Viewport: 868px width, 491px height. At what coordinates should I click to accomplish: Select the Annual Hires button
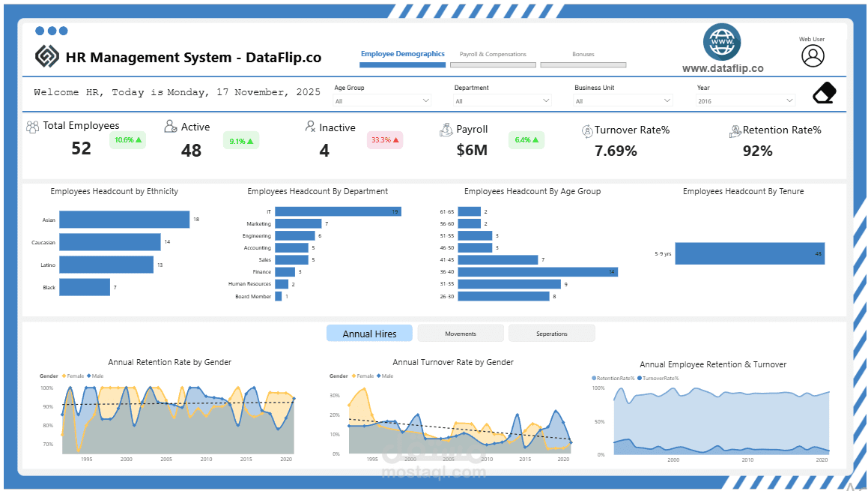click(369, 334)
